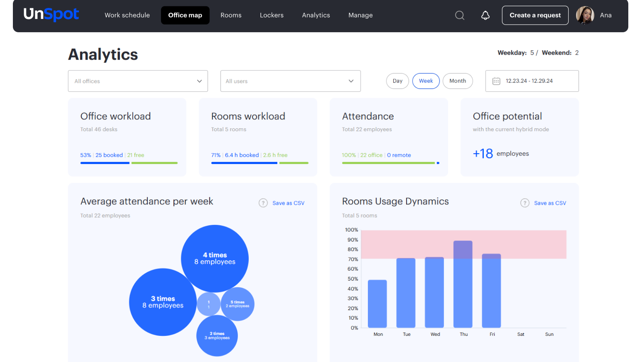644x362 pixels.
Task: Switch period to Month
Action: click(x=458, y=81)
